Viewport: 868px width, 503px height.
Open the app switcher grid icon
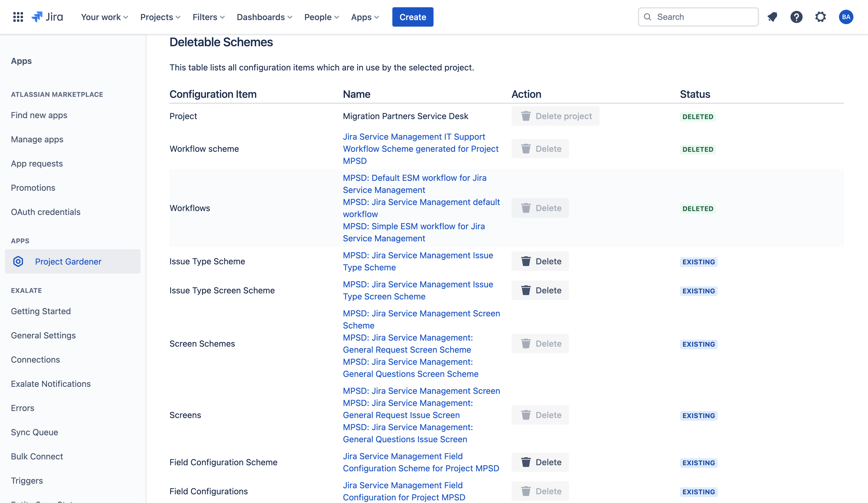(18, 17)
